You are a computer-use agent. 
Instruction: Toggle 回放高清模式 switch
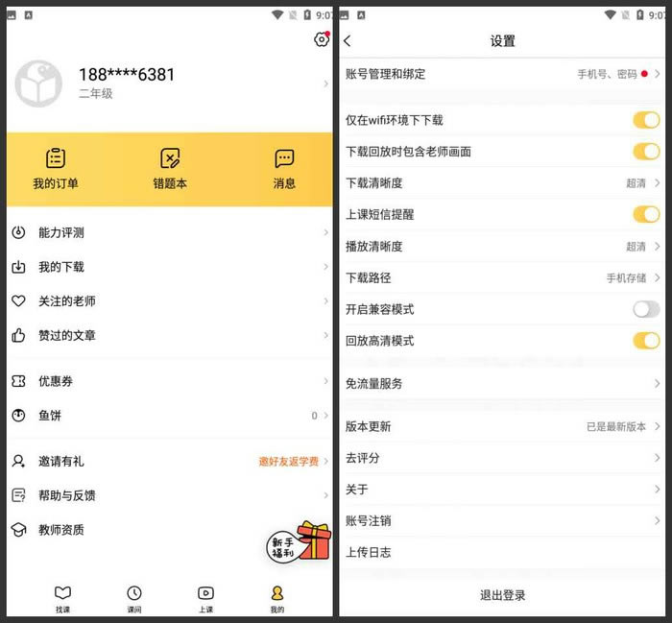click(x=646, y=341)
